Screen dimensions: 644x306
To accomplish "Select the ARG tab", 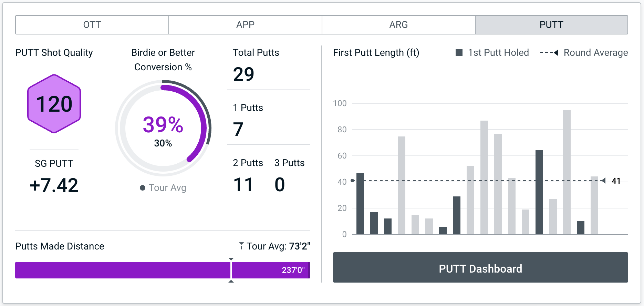I will 398,25.
